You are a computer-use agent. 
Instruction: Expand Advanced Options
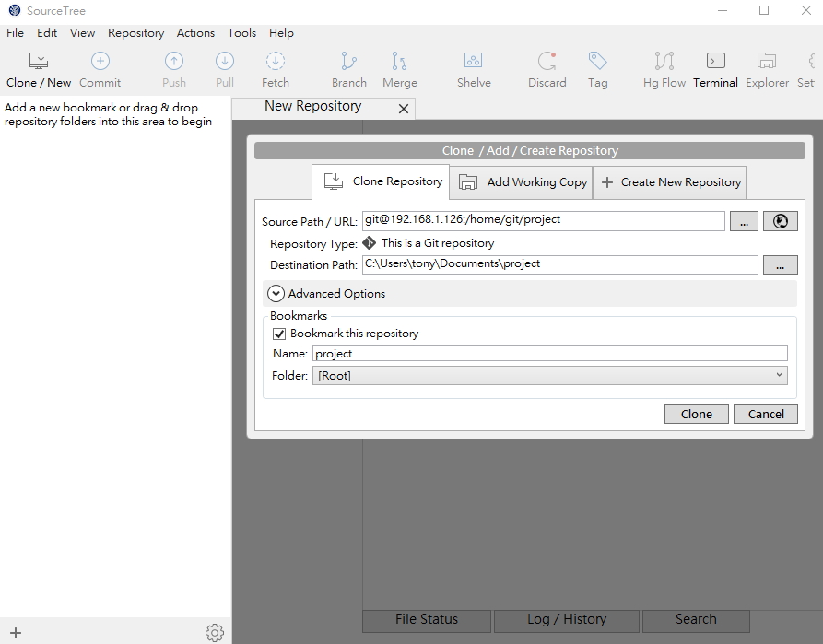click(x=276, y=293)
